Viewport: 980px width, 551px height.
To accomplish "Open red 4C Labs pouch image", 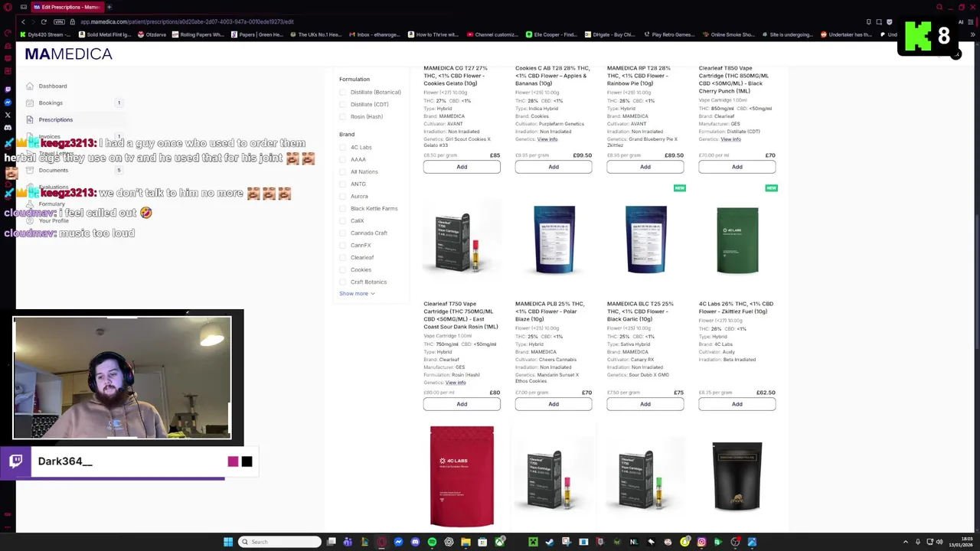I will [462, 476].
